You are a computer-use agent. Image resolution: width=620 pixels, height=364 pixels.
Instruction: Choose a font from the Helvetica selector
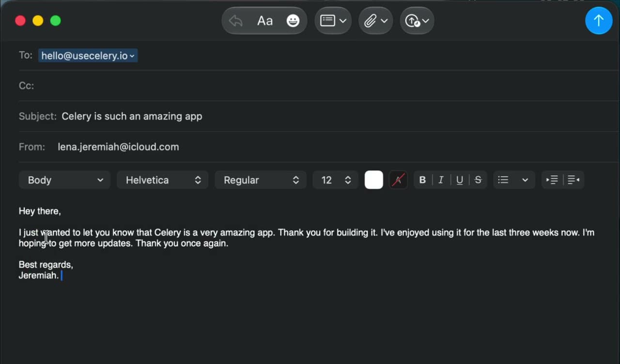[x=163, y=180]
